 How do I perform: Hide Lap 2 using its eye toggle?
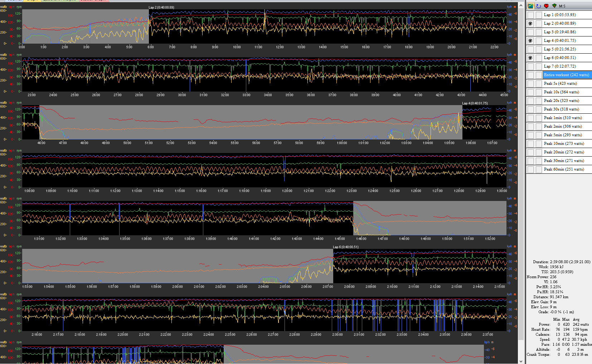tap(530, 23)
